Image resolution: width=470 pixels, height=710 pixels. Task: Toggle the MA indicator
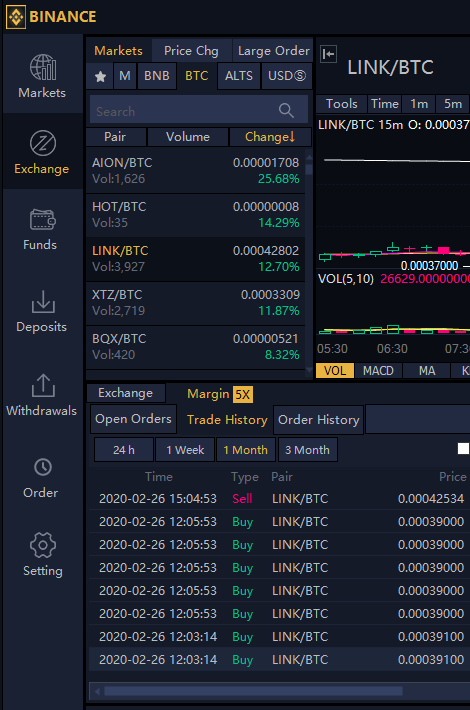click(x=427, y=371)
